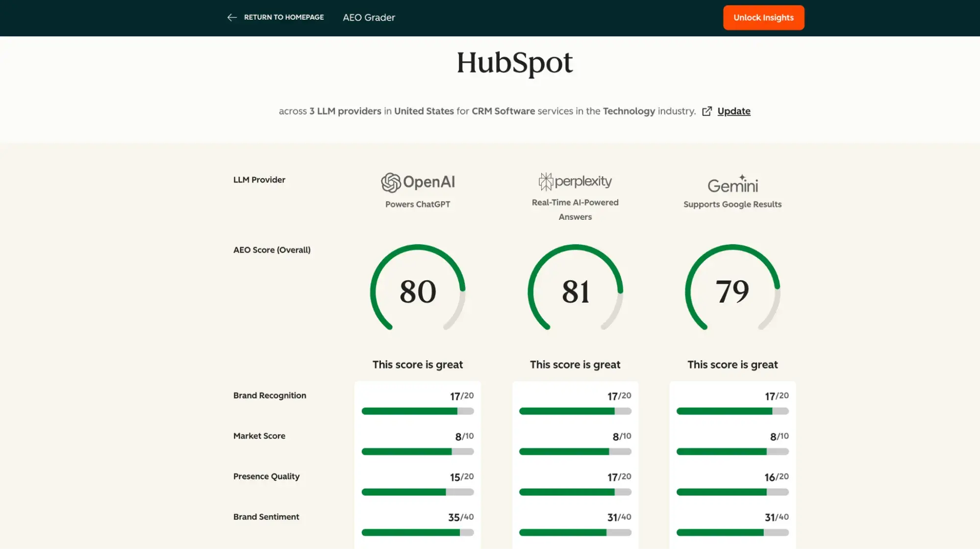Image resolution: width=980 pixels, height=549 pixels.
Task: Click the Market Score bar under Perplexity
Action: 575,452
